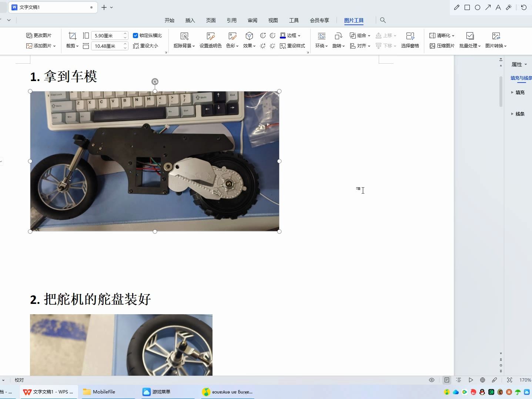
Task: Select the rectangle annotation tool
Action: coord(467,7)
